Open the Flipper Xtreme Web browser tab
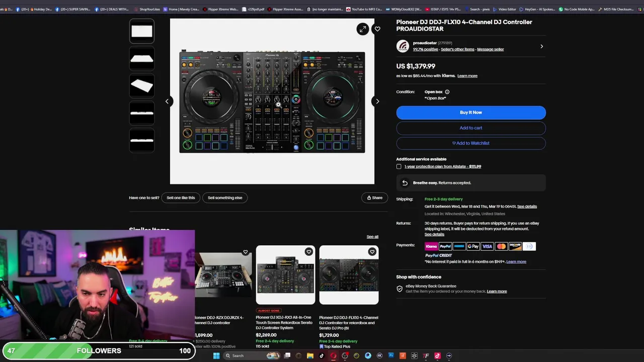644x362 pixels. [x=221, y=9]
